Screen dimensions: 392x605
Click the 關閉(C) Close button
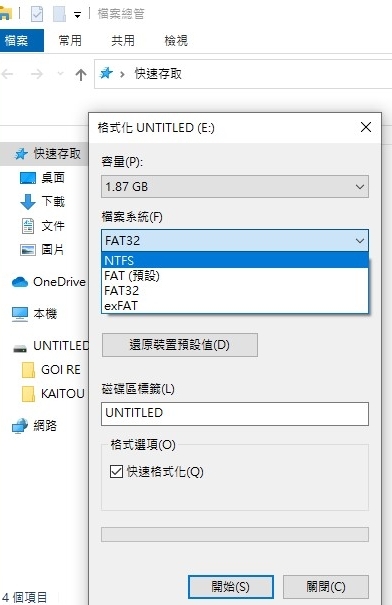[326, 587]
